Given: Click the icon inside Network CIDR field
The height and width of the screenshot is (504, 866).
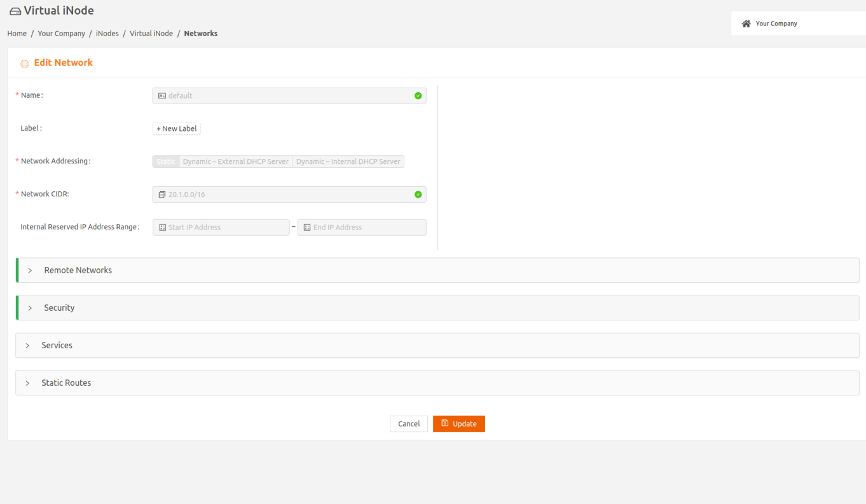Looking at the screenshot, I should tap(162, 194).
